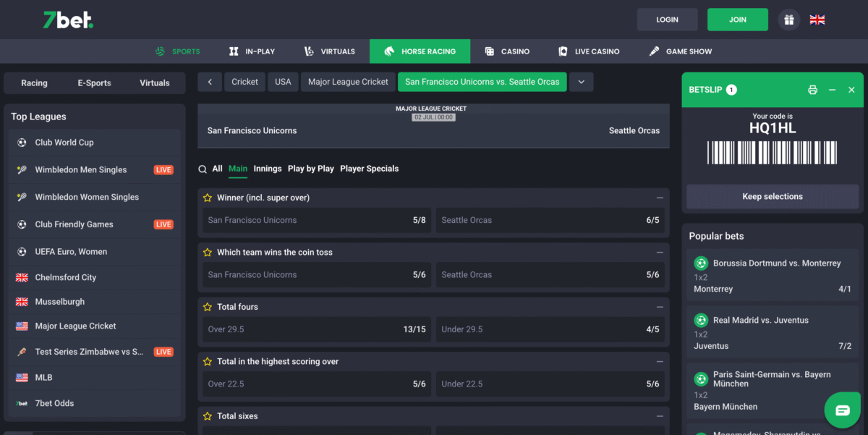The height and width of the screenshot is (435, 868).
Task: Click the search magnifier icon beside All
Action: coord(203,169)
